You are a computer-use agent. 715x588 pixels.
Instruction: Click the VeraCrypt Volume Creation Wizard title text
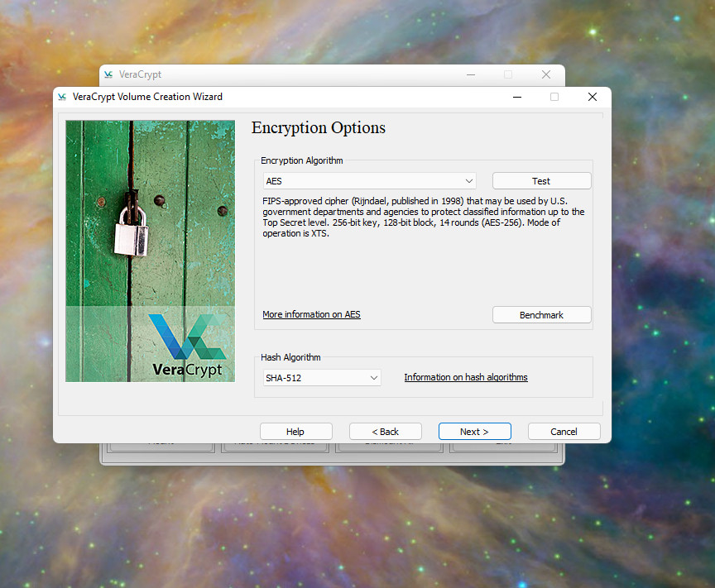coord(148,97)
